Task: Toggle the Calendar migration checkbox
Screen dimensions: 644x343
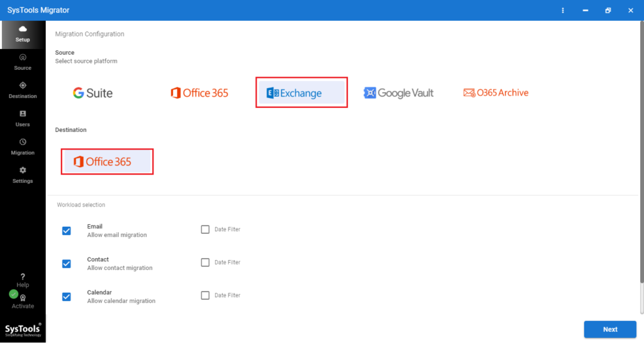Action: coord(67,296)
